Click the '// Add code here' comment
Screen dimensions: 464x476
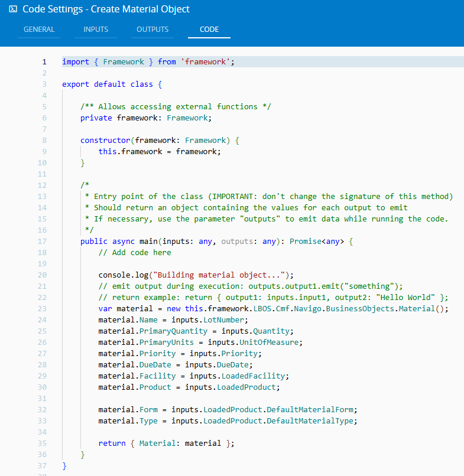pos(135,253)
